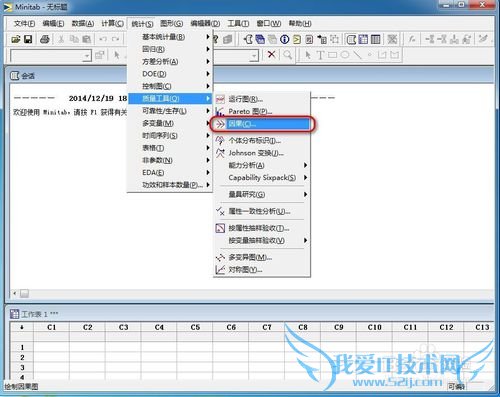Click the Open Project folder icon
Image resolution: width=500 pixels, height=397 pixels.
pyautogui.click(x=16, y=39)
